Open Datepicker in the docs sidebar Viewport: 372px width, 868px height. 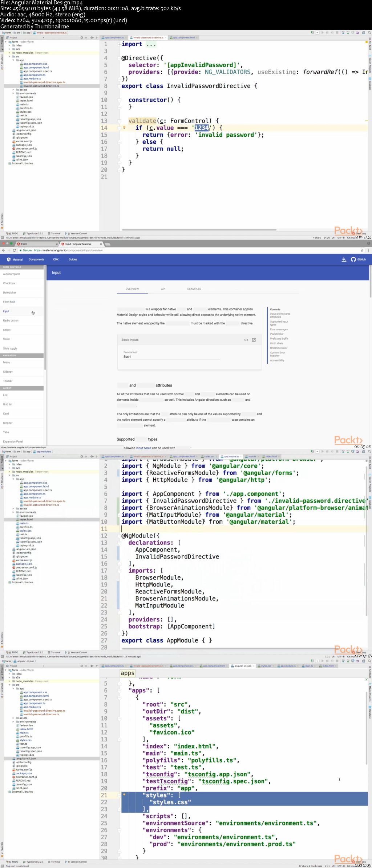coord(22,292)
